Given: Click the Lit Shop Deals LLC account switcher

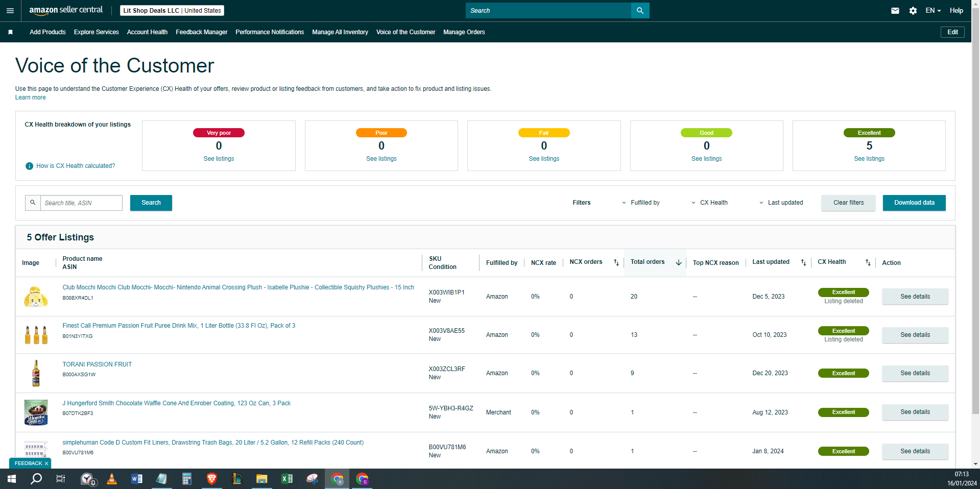Looking at the screenshot, I should [x=172, y=10].
